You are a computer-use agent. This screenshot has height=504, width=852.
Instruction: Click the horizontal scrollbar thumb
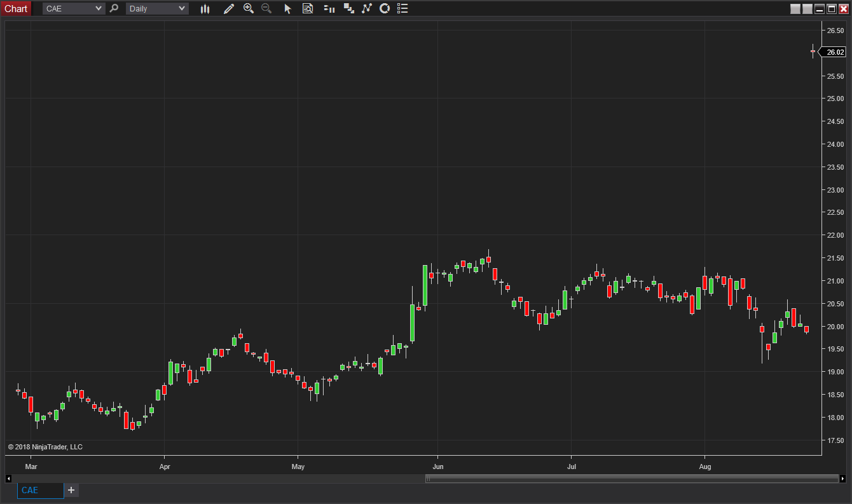(x=632, y=479)
